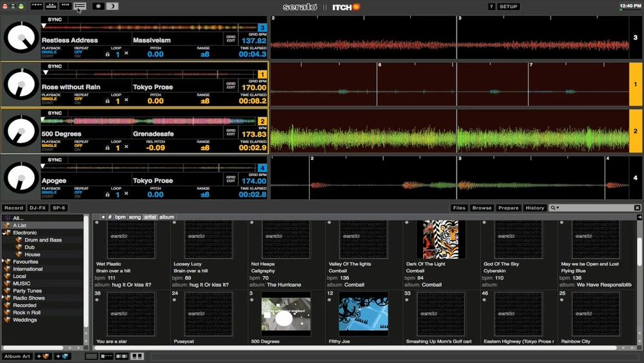Expand the Favourites crate
This screenshot has width=644, height=363.
click(x=3, y=262)
